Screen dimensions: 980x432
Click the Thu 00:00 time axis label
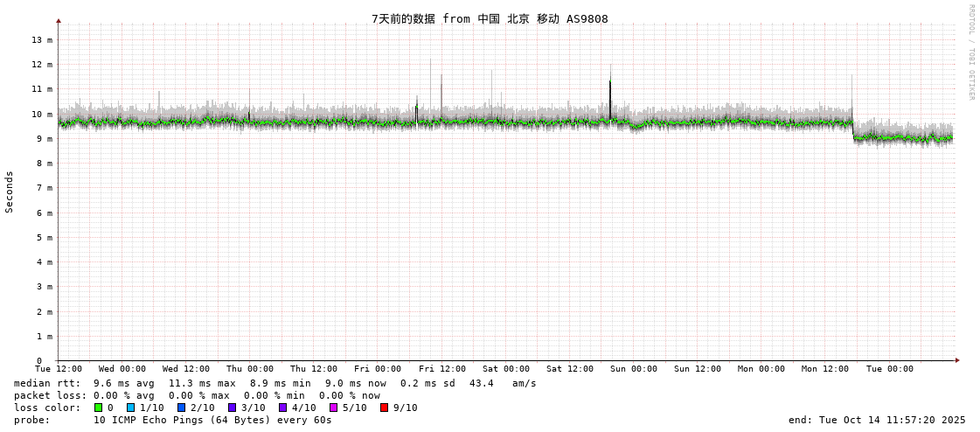pyautogui.click(x=250, y=369)
